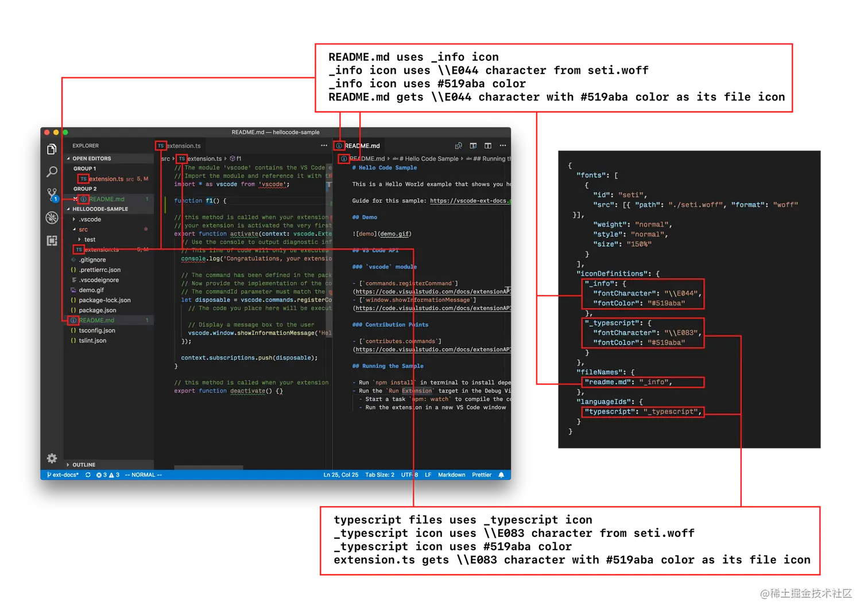Open the Debug view bug icon
Viewport: 868px width, 615px height.
click(52, 217)
